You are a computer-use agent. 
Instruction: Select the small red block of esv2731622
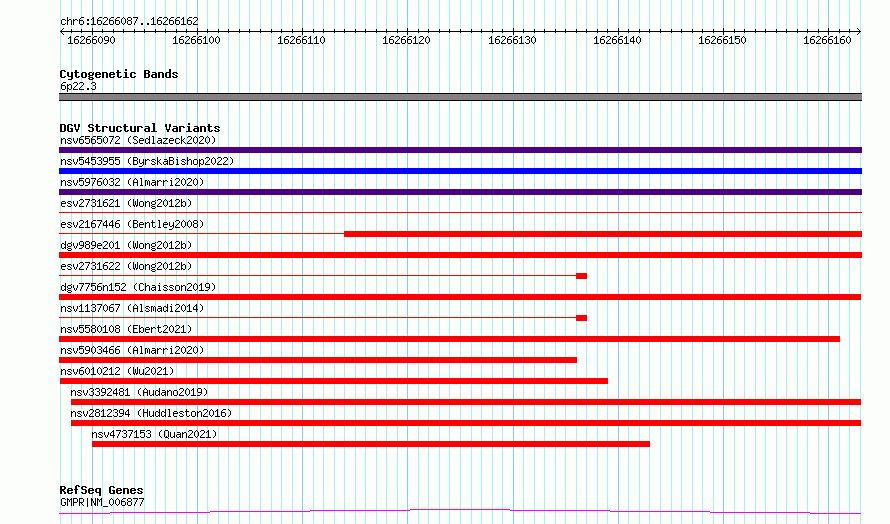pyautogui.click(x=581, y=276)
